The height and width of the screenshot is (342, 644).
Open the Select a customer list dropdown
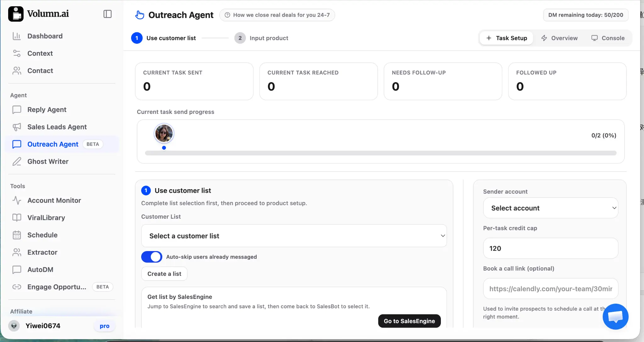[x=294, y=236]
